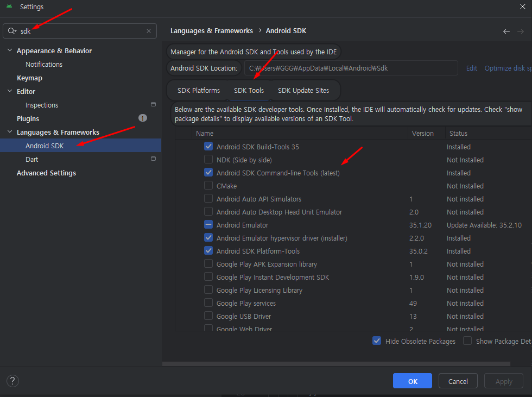The width and height of the screenshot is (532, 397).
Task: Toggle the Android Emulator update checkbox
Action: tap(208, 224)
